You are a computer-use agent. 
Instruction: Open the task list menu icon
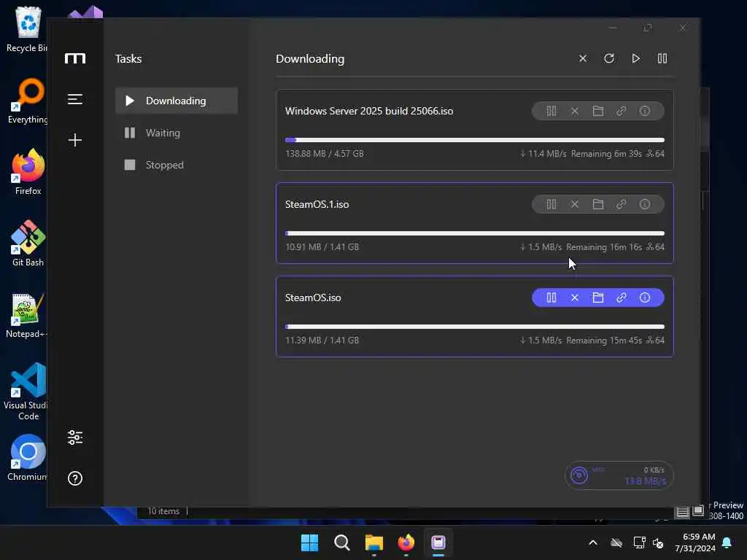75,99
